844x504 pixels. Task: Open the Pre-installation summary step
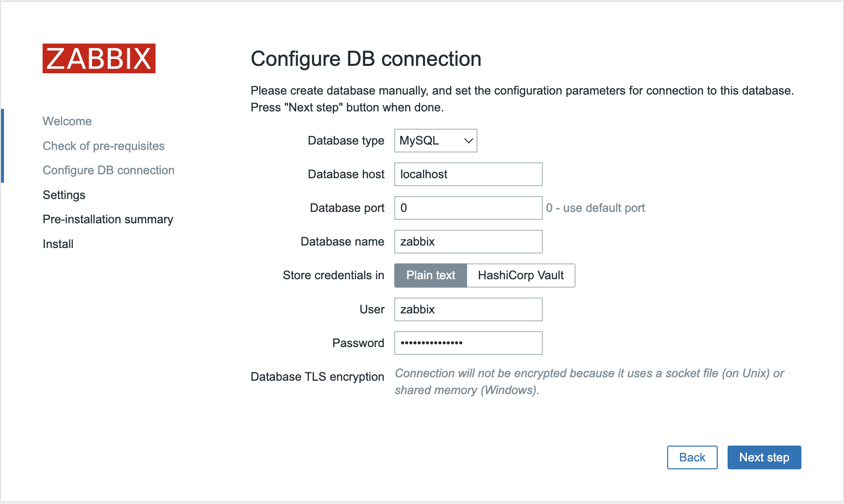(x=107, y=219)
